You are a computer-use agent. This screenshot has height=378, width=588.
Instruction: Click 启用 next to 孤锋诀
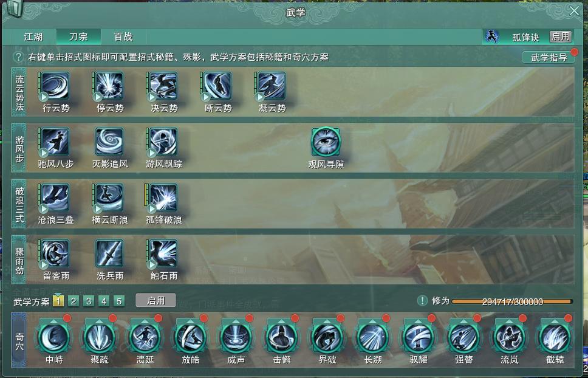[561, 36]
